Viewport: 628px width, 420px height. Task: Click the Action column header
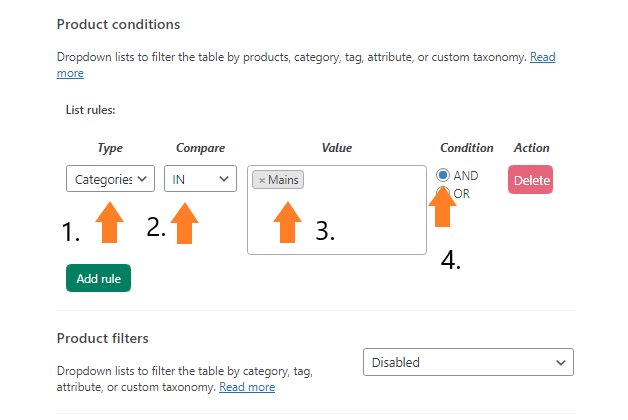click(x=531, y=148)
